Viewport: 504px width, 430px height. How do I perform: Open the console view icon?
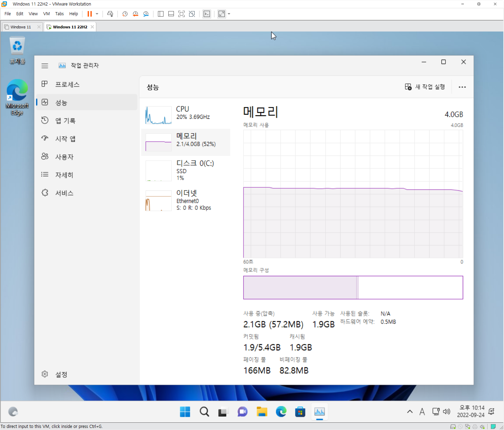207,14
